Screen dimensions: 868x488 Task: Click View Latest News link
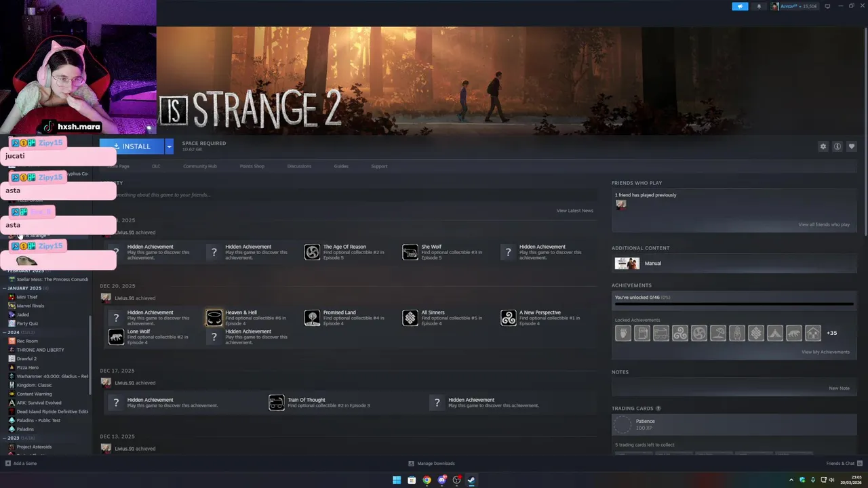click(x=574, y=211)
